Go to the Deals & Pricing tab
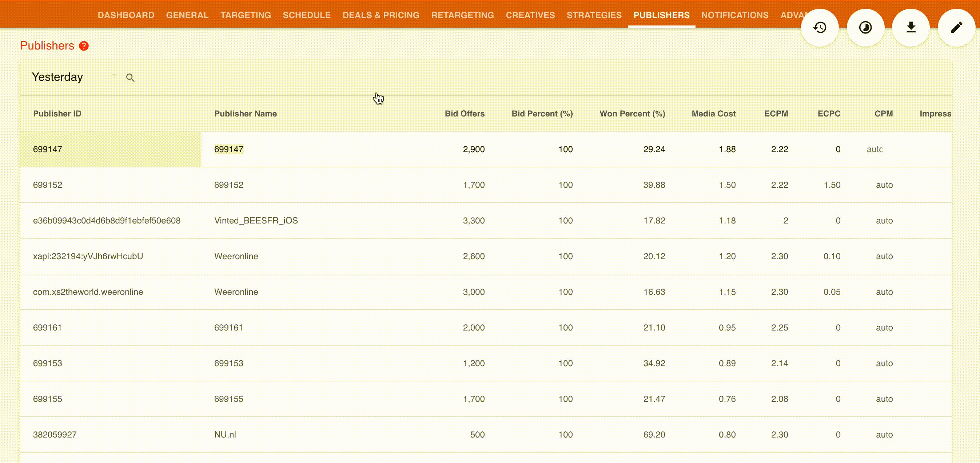 381,15
